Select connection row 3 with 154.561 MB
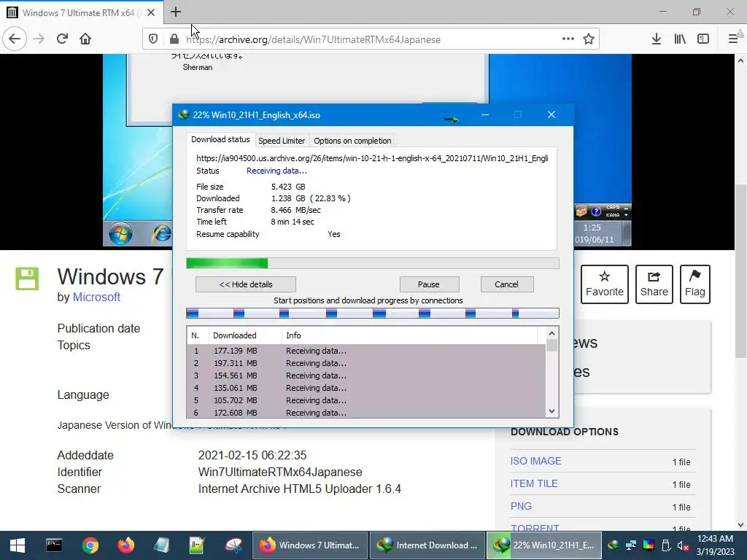Screen dimensions: 747x560 point(366,376)
